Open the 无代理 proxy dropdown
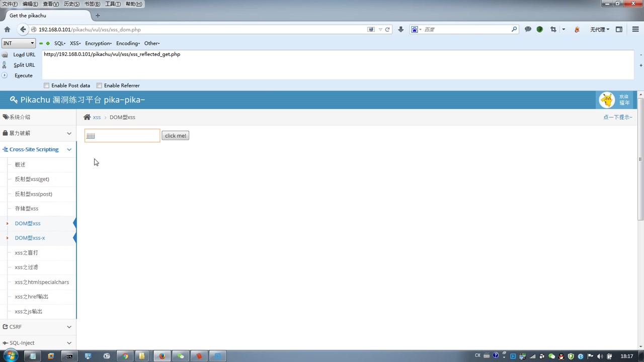Screen dimensions: 644x362 click(x=599, y=30)
